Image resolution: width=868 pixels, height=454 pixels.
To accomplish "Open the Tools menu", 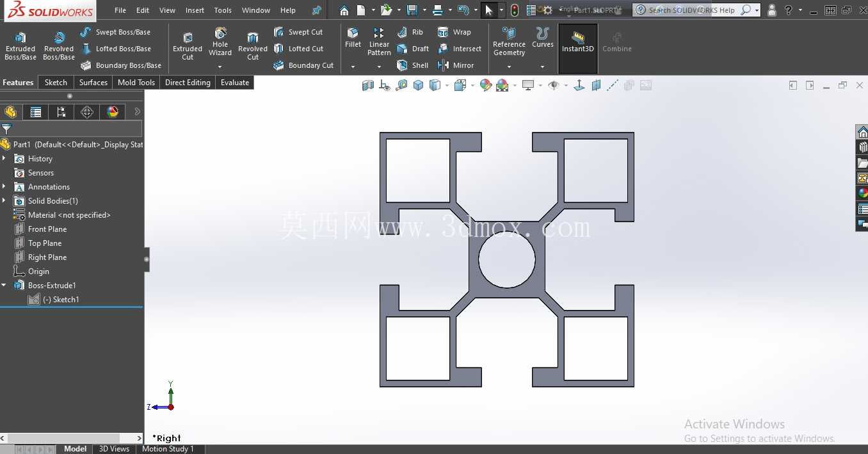I will [x=223, y=10].
